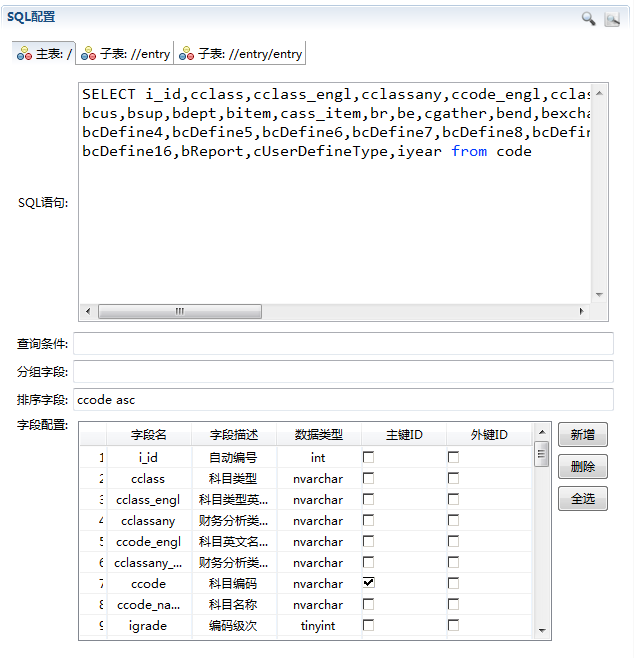Click the field table's scroll-up arrow
The height and width of the screenshot is (658, 634).
(x=542, y=432)
